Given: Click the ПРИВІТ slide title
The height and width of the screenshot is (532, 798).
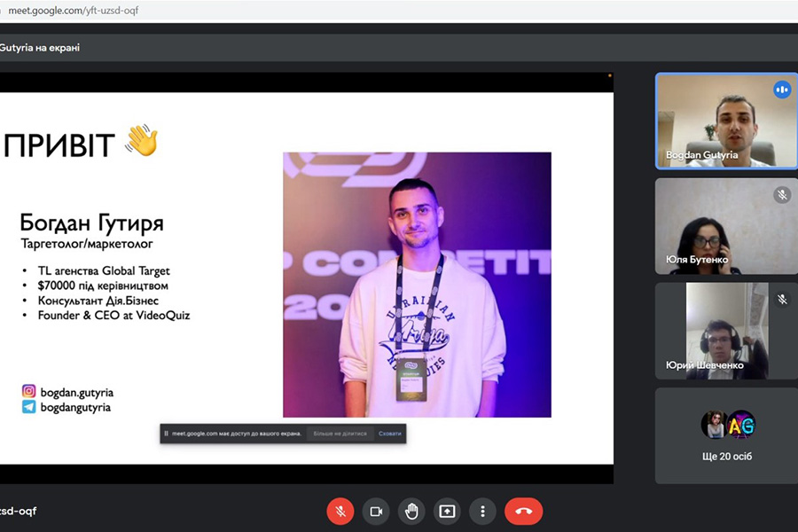Looking at the screenshot, I should [x=59, y=145].
